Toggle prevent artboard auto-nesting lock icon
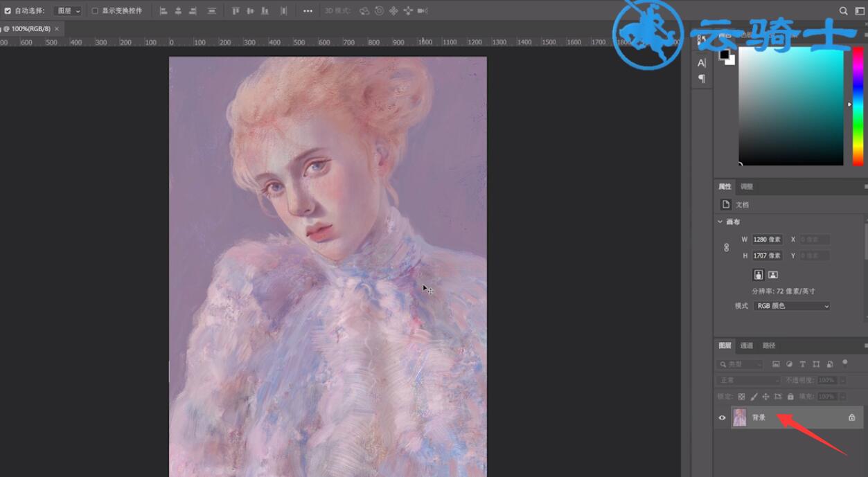This screenshot has height=477, width=868. click(778, 397)
